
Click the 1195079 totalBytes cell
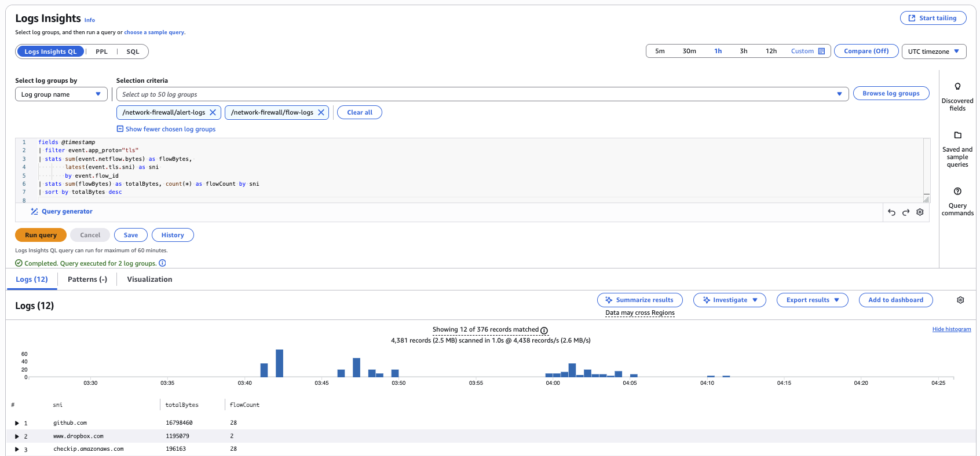(177, 436)
